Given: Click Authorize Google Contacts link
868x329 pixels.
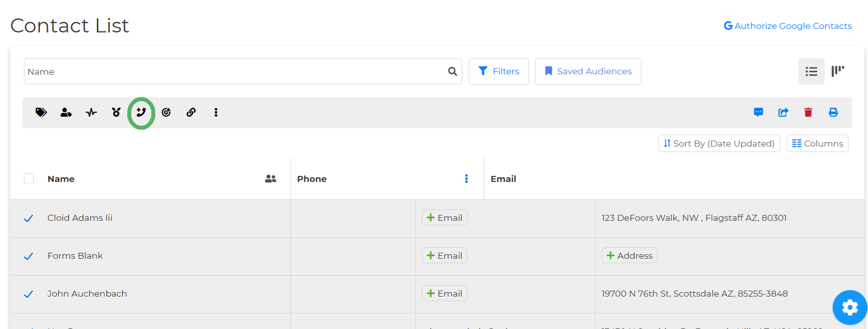Looking at the screenshot, I should 788,26.
